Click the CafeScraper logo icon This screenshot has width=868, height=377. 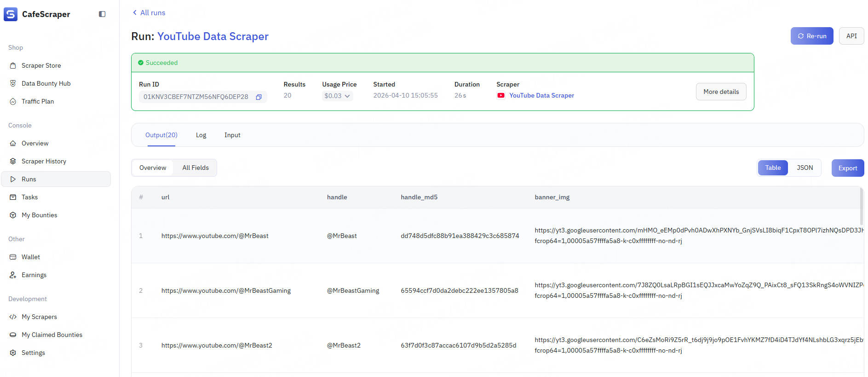(11, 14)
